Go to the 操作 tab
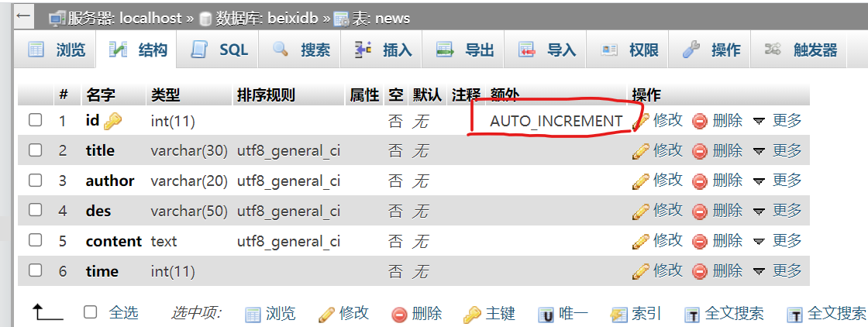This screenshot has width=868, height=327. (710, 50)
